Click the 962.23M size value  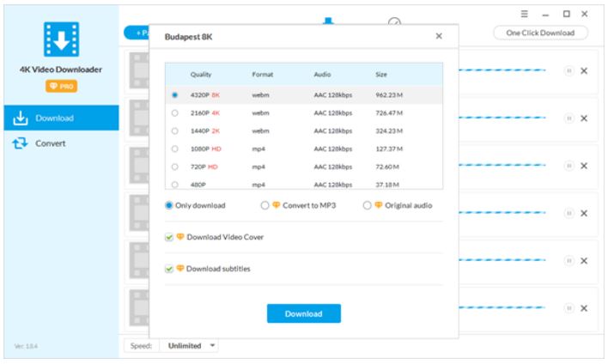389,95
